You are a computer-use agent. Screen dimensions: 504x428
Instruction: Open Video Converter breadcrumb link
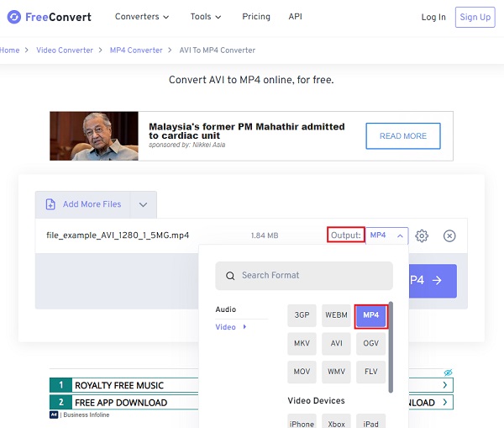pyautogui.click(x=65, y=50)
